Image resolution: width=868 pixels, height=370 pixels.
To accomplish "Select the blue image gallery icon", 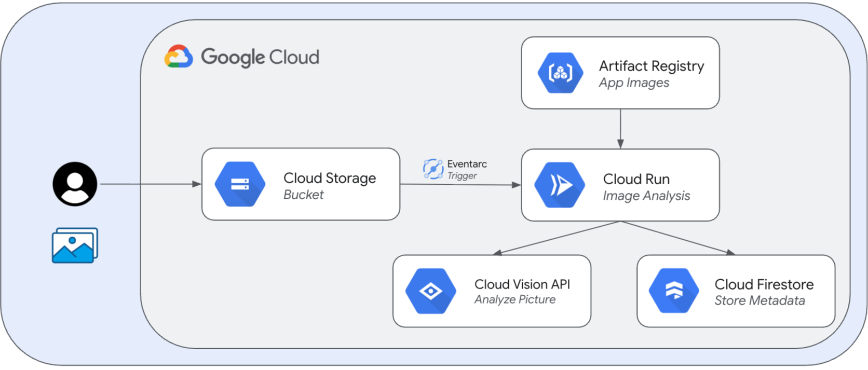I will click(x=75, y=245).
